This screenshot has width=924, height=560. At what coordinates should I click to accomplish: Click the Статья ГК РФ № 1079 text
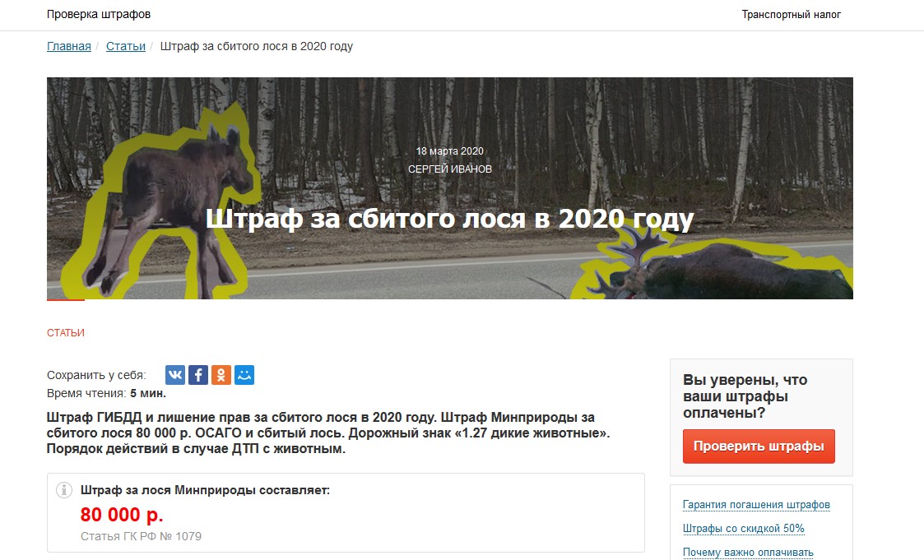click(141, 536)
